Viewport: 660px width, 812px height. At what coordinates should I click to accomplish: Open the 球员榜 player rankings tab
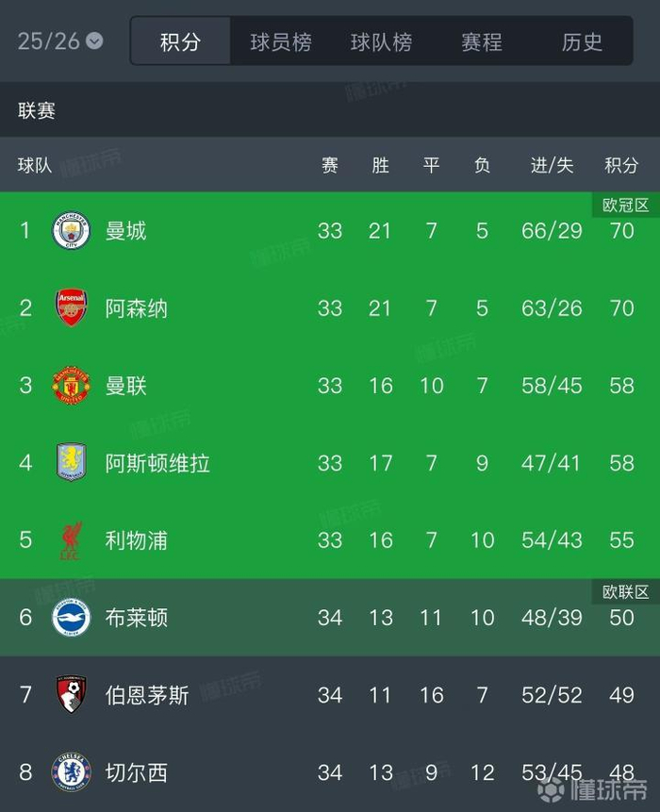point(280,41)
